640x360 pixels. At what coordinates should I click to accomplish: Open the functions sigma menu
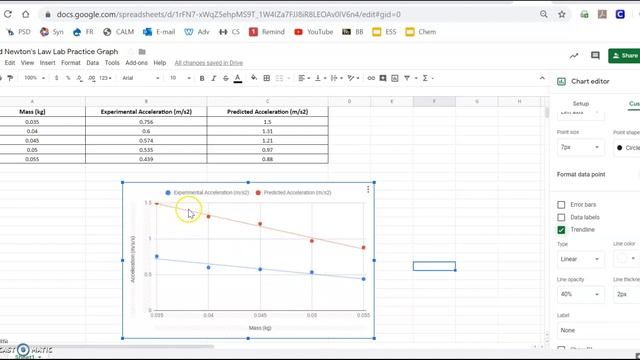click(425, 78)
